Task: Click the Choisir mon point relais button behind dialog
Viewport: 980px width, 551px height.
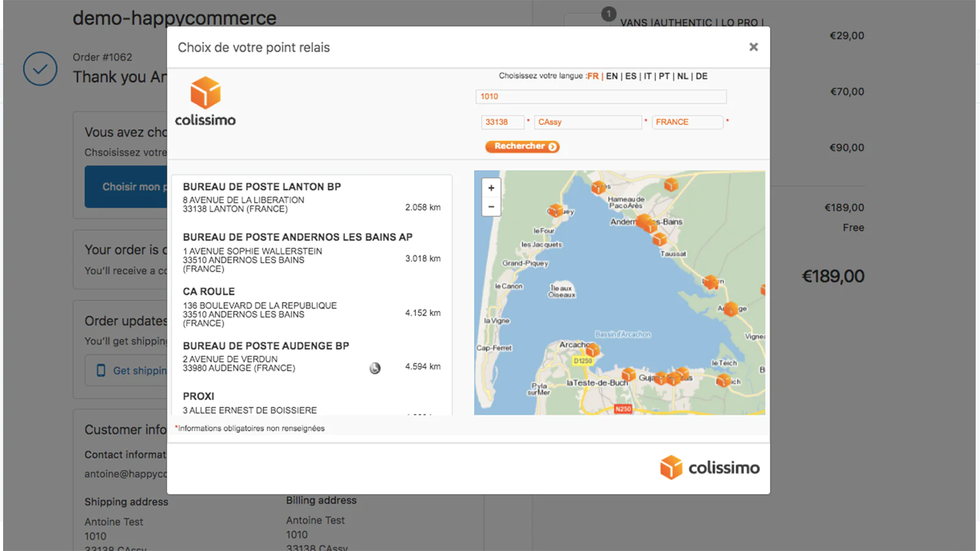Action: tap(126, 187)
